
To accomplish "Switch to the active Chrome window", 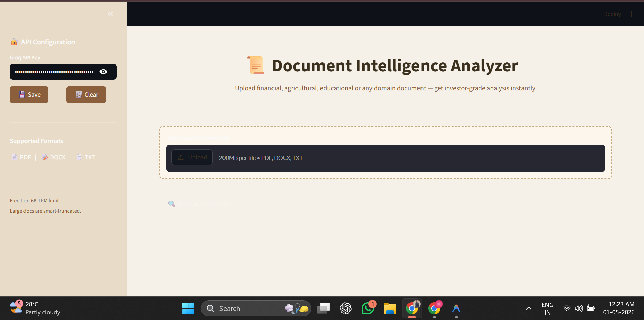I will pyautogui.click(x=412, y=308).
